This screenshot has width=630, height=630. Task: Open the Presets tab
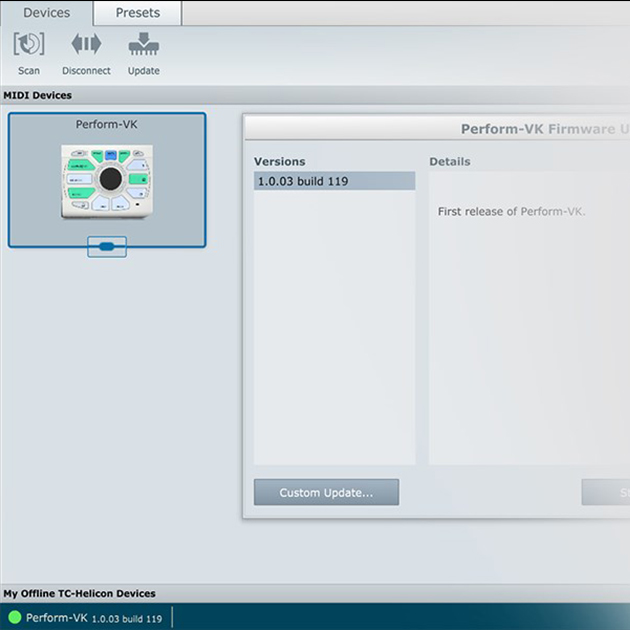pos(138,13)
